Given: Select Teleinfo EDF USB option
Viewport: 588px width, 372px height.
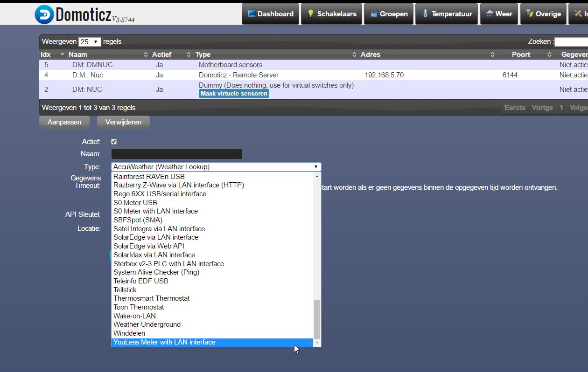Looking at the screenshot, I should (212, 281).
